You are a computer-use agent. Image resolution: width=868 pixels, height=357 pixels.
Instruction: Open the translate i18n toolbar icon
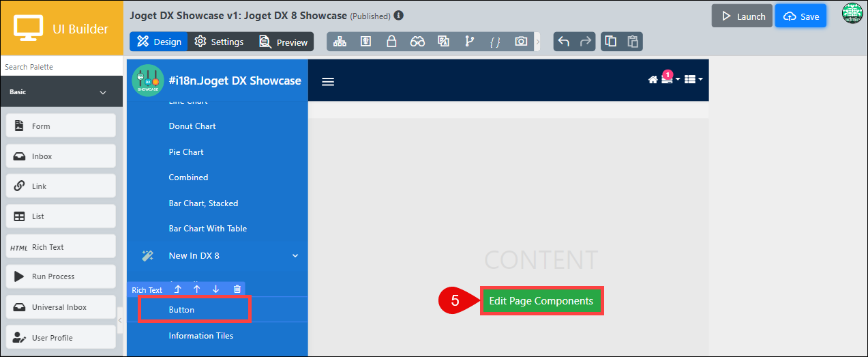tap(443, 42)
